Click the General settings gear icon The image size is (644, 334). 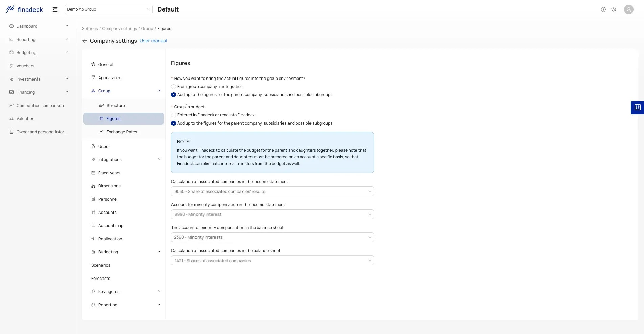(x=93, y=64)
